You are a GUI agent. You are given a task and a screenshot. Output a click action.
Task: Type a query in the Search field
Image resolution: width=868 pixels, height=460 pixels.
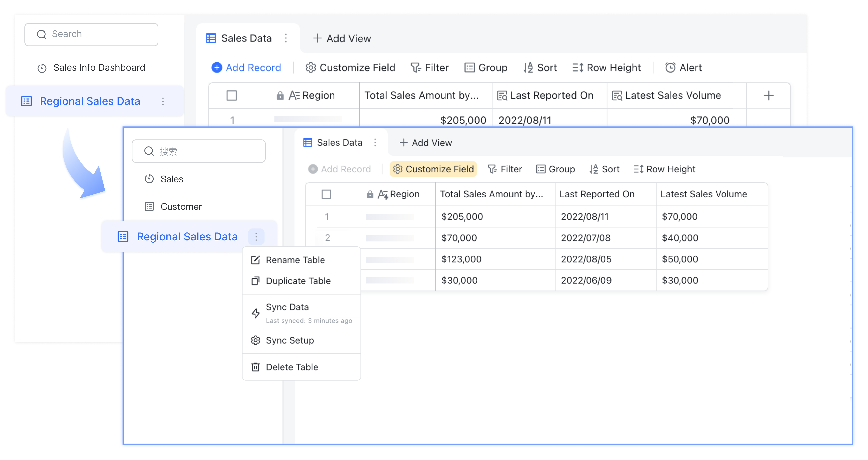(x=91, y=34)
